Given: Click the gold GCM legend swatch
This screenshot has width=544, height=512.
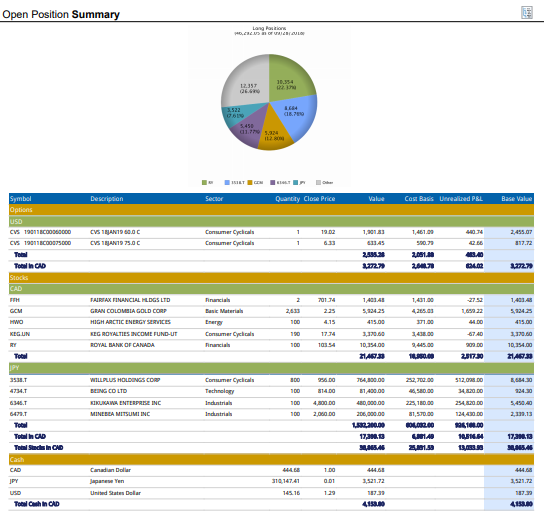Looking at the screenshot, I should (249, 182).
